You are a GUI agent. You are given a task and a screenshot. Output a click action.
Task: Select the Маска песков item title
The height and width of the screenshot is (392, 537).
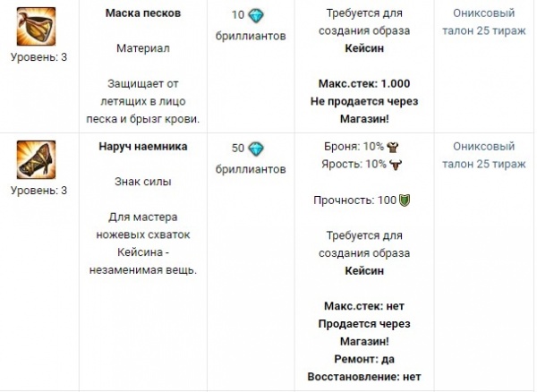click(145, 15)
